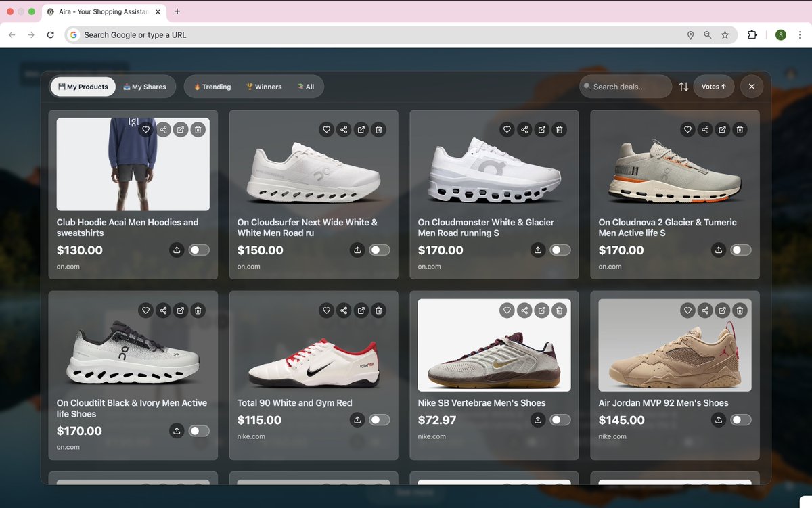Open Club Hoodie Acai in new tab
The width and height of the screenshot is (812, 508).
181,129
